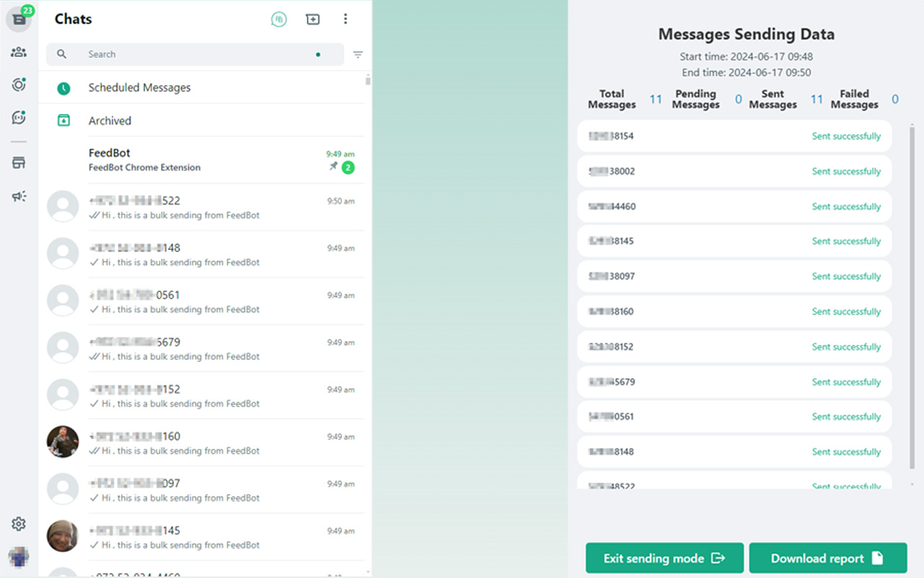Click default avatar of chat ending 522
Screen dimensions: 924x578
63,206
